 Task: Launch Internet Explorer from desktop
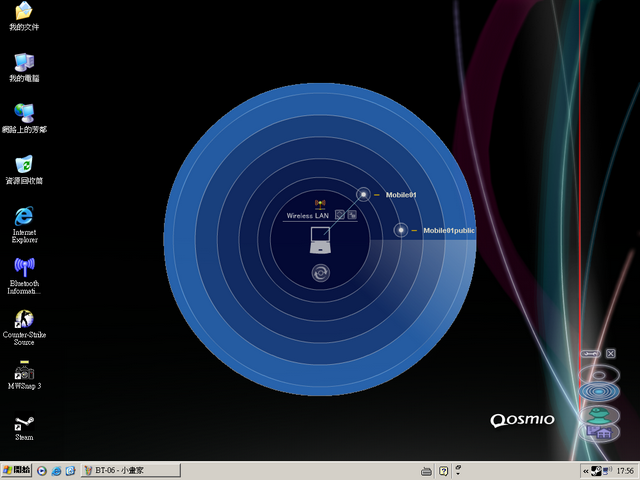tap(24, 225)
